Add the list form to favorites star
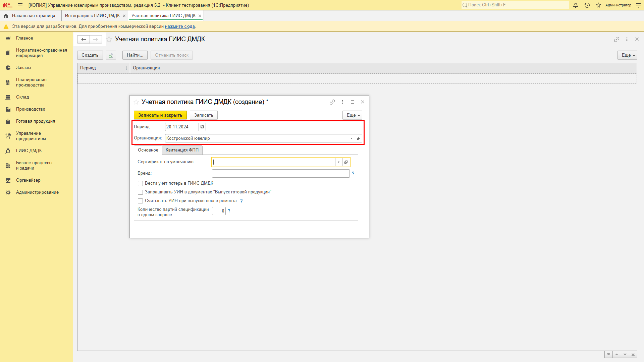The width and height of the screenshot is (644, 362). [109, 39]
